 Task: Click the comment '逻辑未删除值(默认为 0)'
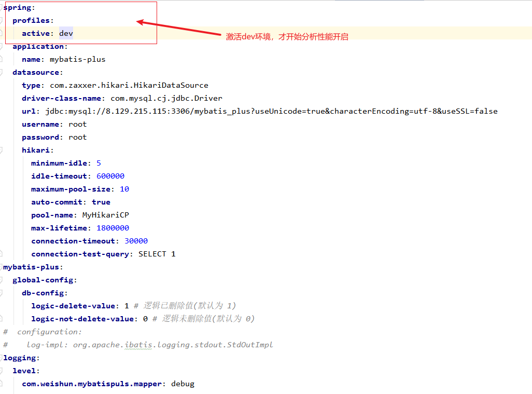point(208,319)
